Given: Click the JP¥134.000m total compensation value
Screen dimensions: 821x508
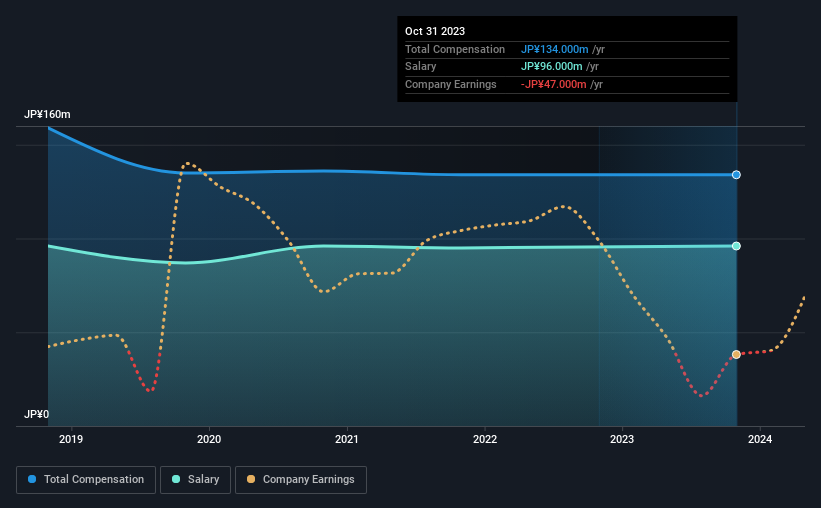Looking at the screenshot, I should pyautogui.click(x=554, y=49).
